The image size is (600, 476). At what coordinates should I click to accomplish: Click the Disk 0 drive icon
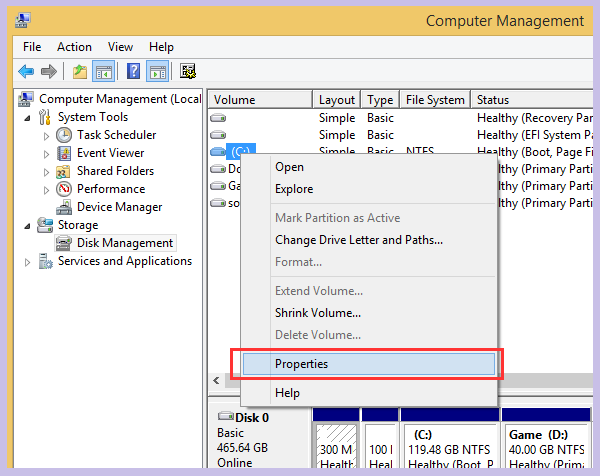(x=226, y=416)
